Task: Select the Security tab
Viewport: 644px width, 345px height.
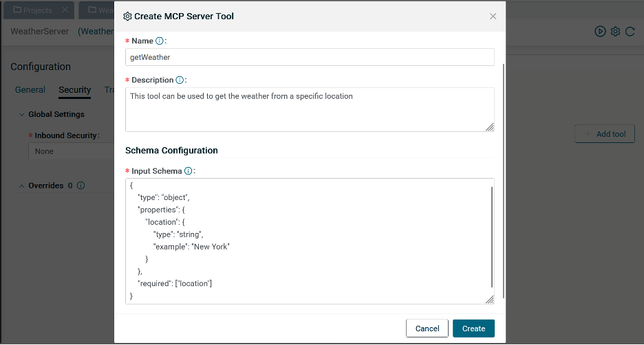Action: 74,90
